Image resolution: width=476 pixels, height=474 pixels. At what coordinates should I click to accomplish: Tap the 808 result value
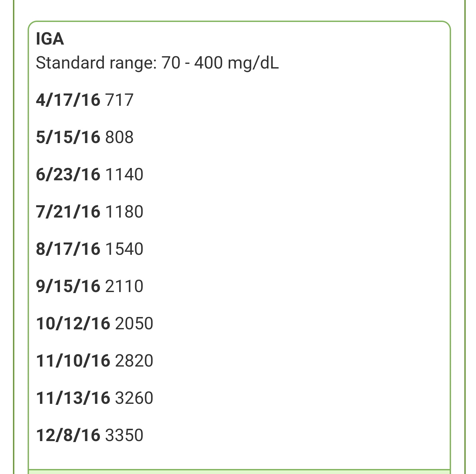pos(119,137)
